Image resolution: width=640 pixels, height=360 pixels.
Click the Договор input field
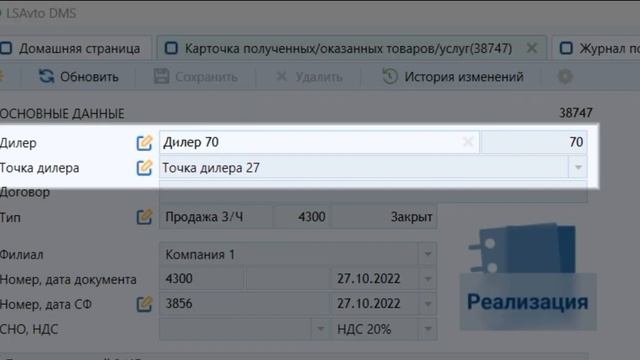pos(373,192)
